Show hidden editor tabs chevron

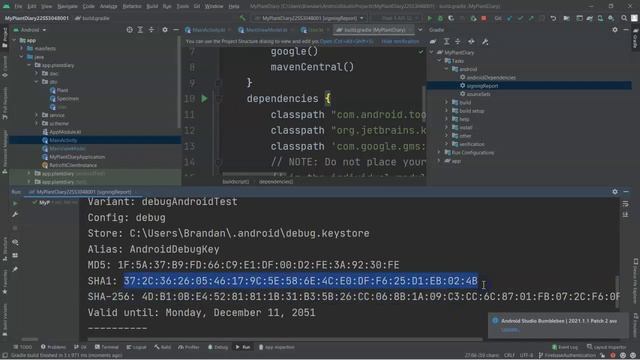[420, 30]
